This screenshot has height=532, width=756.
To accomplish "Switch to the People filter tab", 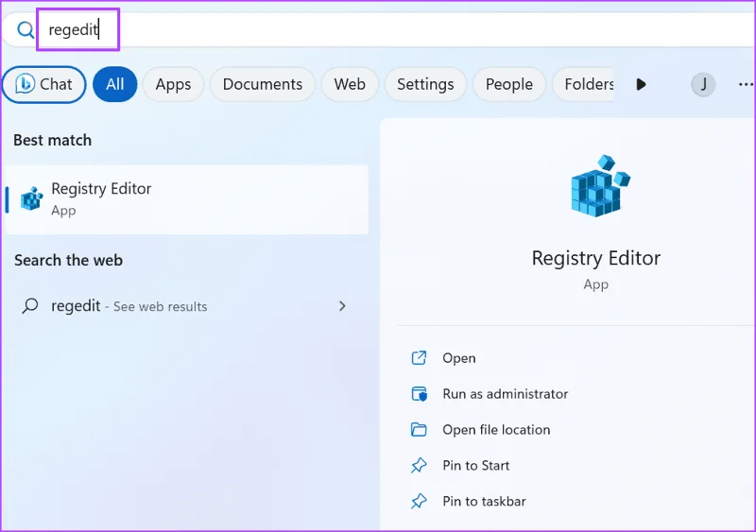I will click(x=509, y=84).
